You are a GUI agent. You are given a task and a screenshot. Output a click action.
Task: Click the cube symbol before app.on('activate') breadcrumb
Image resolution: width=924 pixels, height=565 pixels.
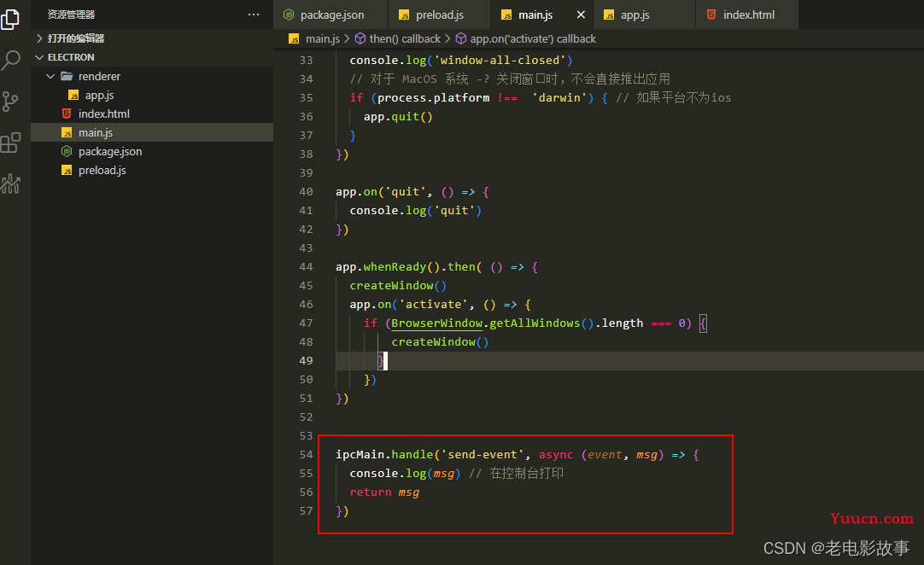tap(461, 39)
